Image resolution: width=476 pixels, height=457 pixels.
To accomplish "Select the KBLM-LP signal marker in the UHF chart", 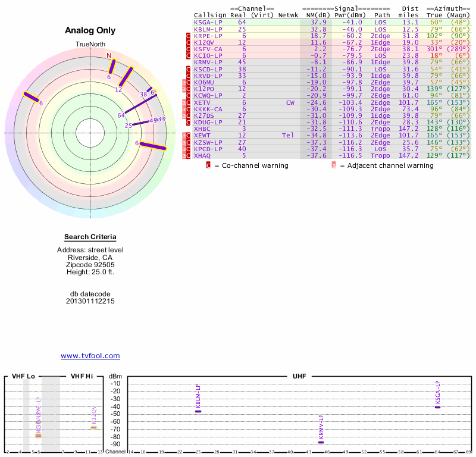I will pos(198,411).
